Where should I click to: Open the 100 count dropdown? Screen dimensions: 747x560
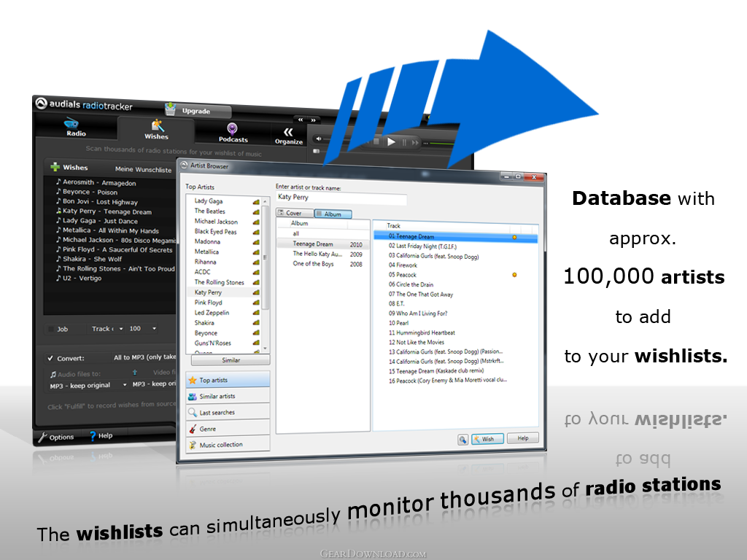(x=142, y=329)
